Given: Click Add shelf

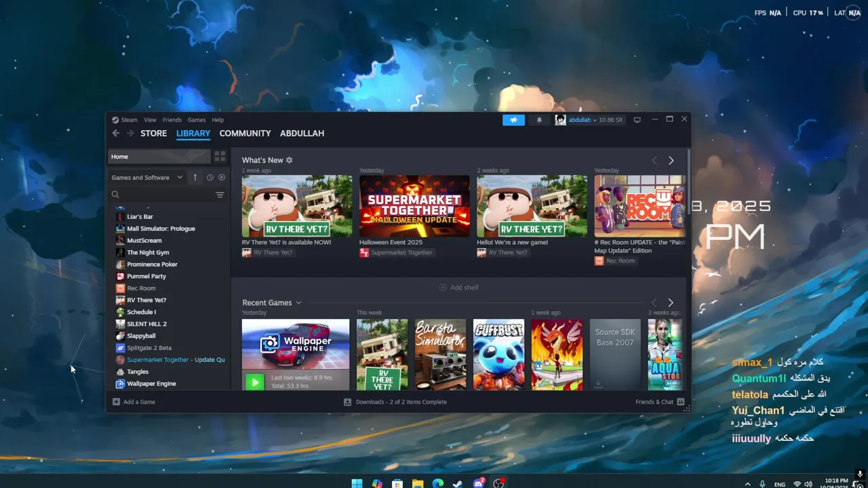Looking at the screenshot, I should (458, 287).
